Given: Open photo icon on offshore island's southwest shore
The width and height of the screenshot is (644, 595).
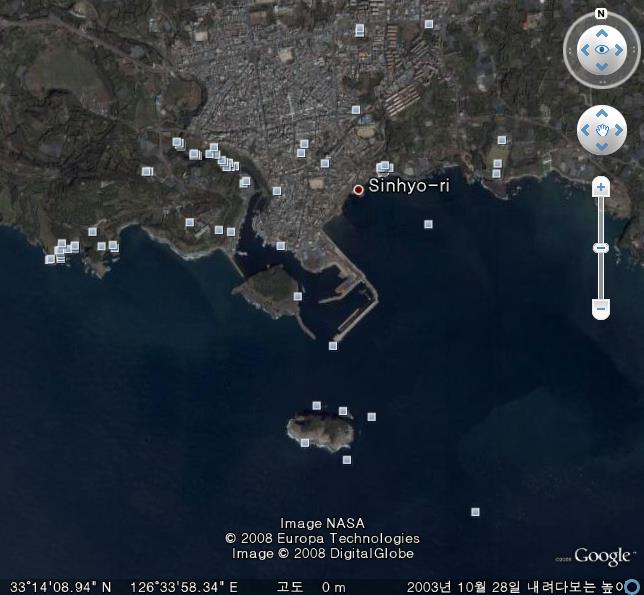Looking at the screenshot, I should point(305,442).
